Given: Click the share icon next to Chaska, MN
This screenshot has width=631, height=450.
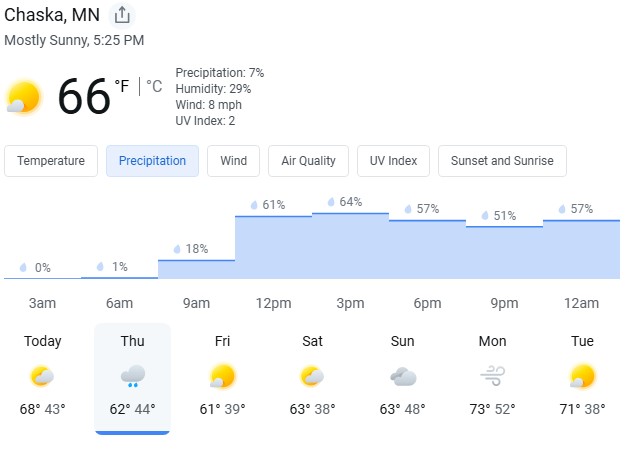Looking at the screenshot, I should [122, 16].
